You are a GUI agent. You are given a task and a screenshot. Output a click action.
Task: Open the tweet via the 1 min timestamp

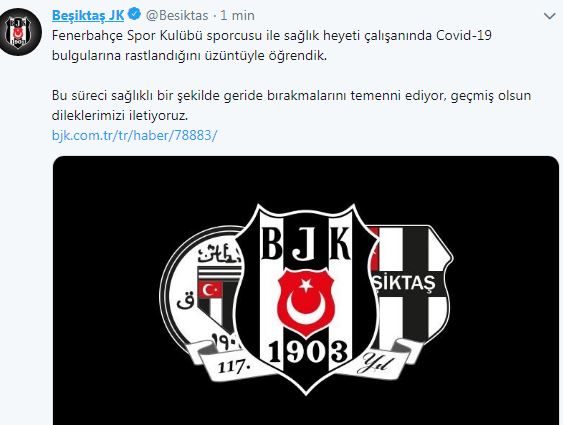pos(237,15)
